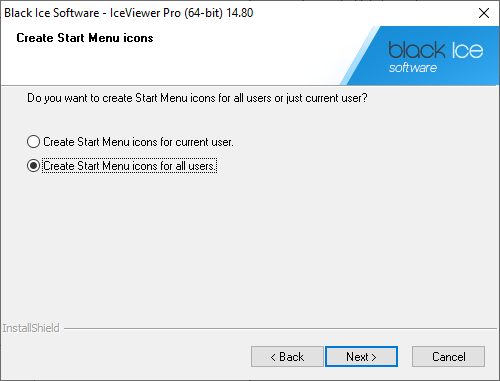The width and height of the screenshot is (500, 381).
Task: Choose 'Create Start Menu icons for all users' label
Action: click(129, 166)
